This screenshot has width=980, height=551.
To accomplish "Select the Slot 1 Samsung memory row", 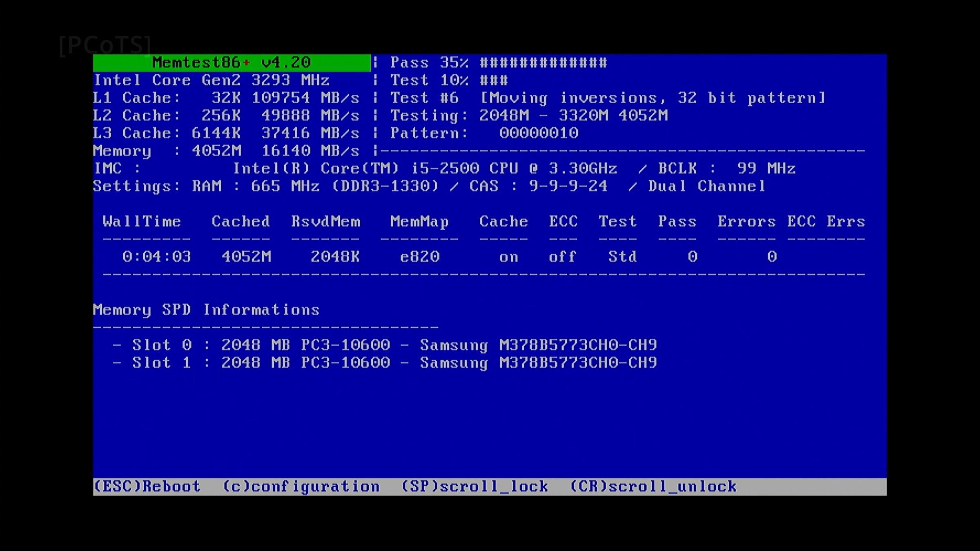I will (385, 363).
